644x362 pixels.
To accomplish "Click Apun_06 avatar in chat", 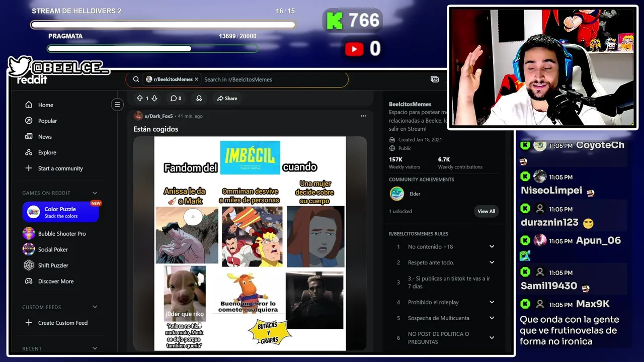I will click(x=540, y=240).
